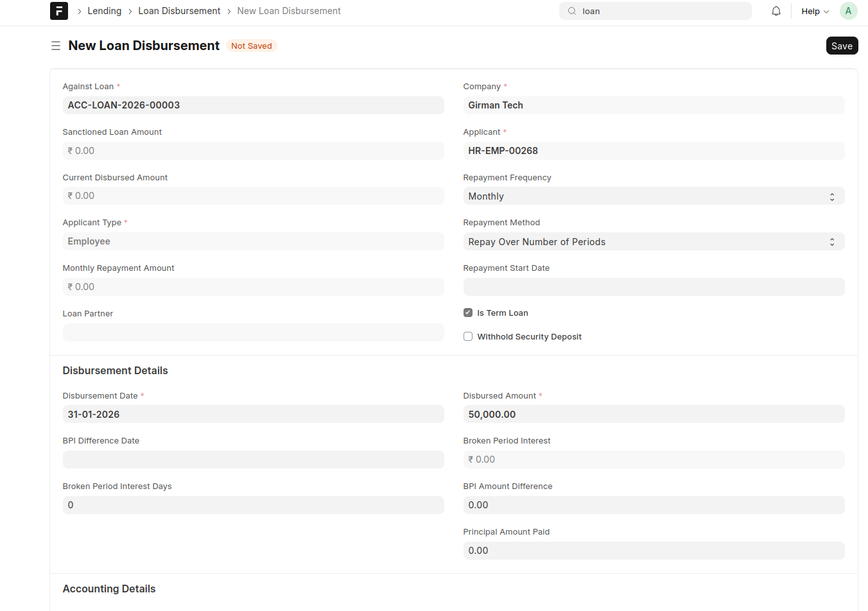Click the notification bell icon
The image size is (868, 611).
point(776,11)
